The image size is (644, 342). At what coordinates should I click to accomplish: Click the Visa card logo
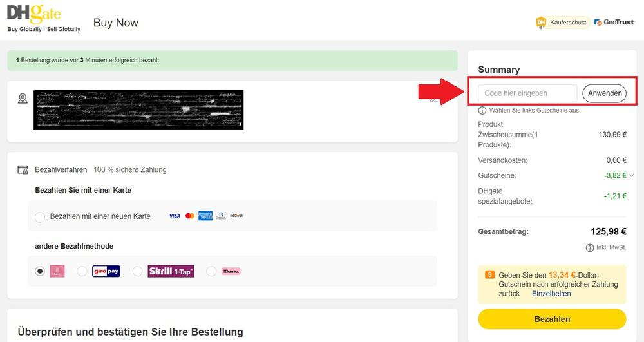click(x=175, y=216)
